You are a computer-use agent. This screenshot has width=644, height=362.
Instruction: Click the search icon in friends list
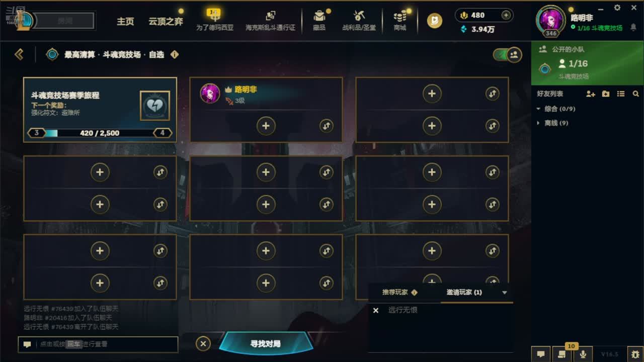click(636, 94)
